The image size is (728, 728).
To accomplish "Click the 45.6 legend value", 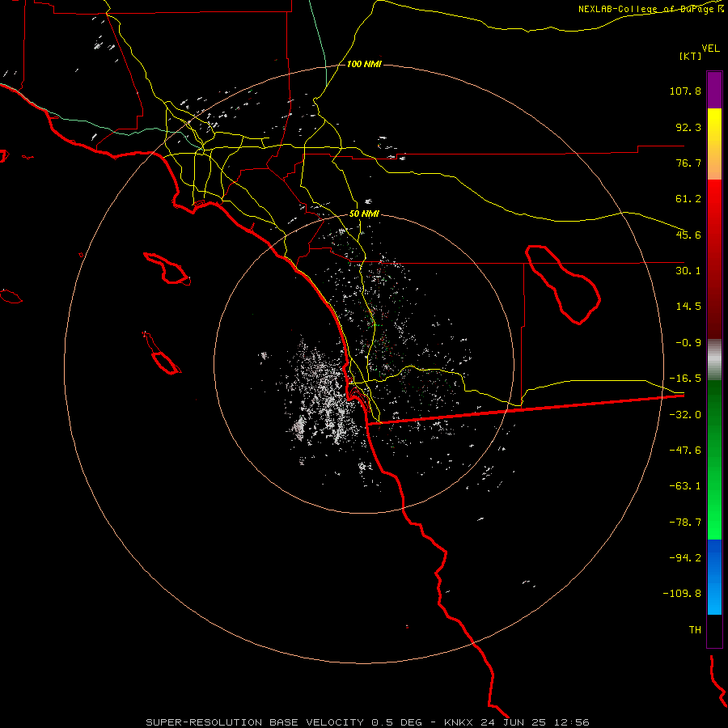I will pos(688,235).
